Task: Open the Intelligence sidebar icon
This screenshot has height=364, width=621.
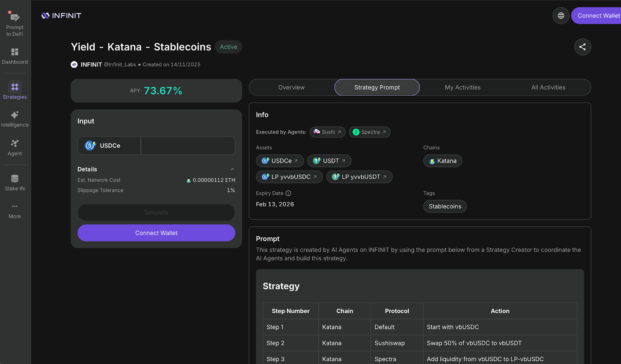Action: tap(15, 119)
